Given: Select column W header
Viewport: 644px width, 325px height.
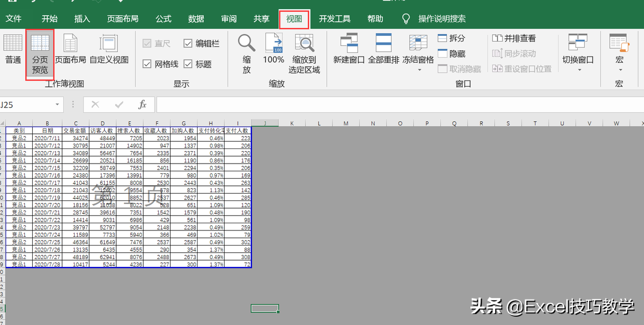Looking at the screenshot, I should click(616, 123).
